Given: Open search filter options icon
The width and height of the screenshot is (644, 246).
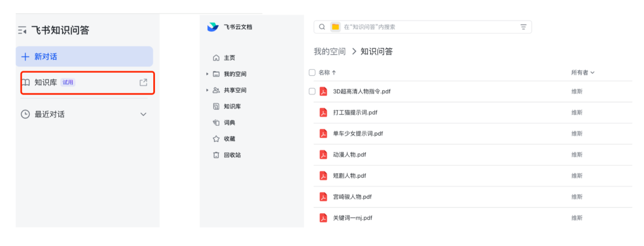Looking at the screenshot, I should pos(524,27).
